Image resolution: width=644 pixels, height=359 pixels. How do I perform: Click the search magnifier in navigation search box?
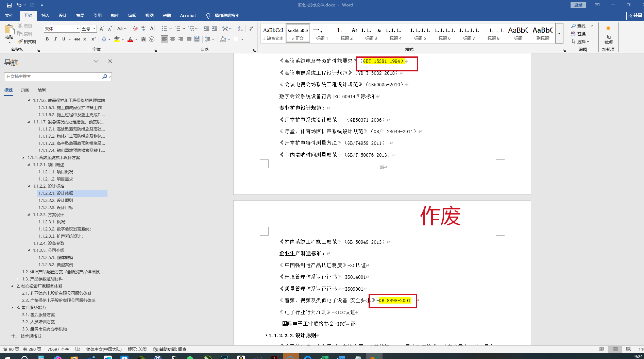click(x=105, y=77)
